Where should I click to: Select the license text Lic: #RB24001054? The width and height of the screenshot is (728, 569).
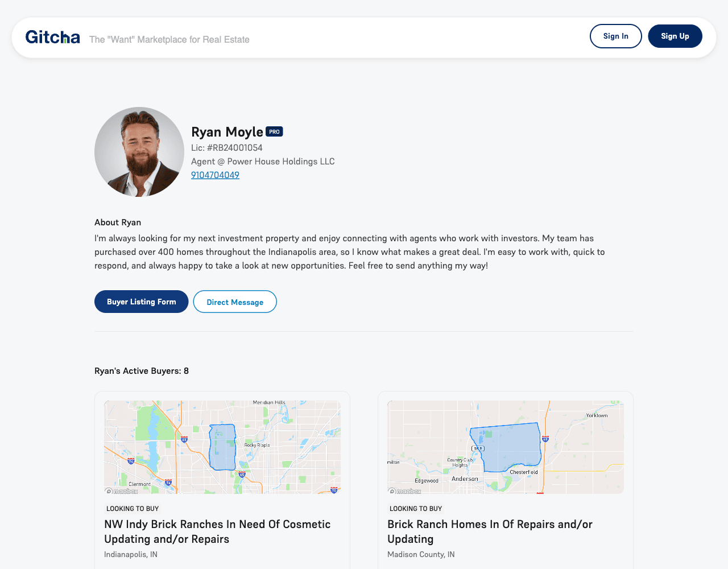(227, 148)
